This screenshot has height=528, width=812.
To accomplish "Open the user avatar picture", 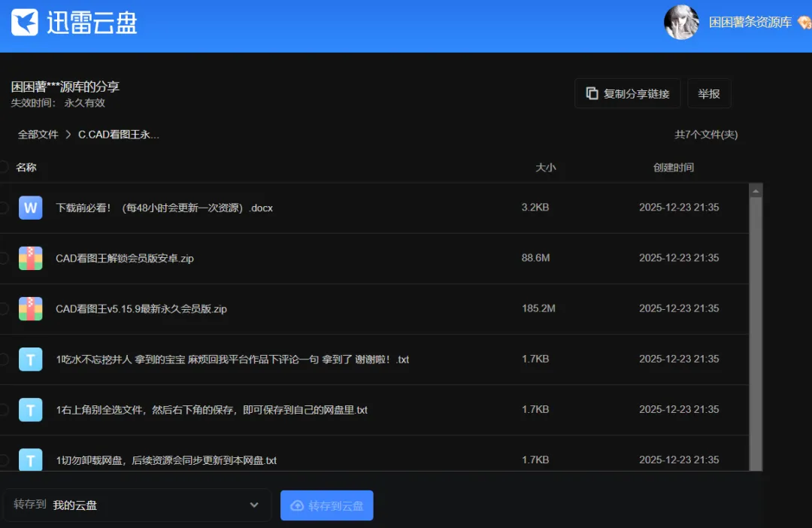I will pos(681,23).
